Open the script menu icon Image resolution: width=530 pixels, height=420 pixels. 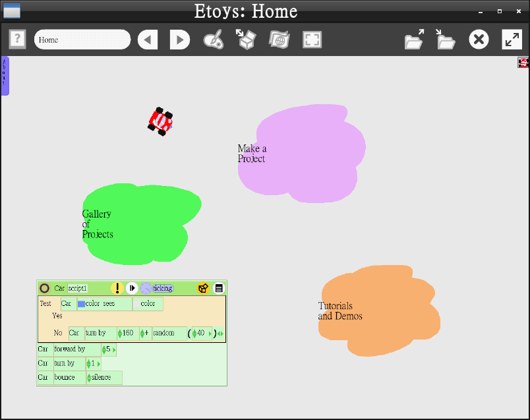coord(219,288)
